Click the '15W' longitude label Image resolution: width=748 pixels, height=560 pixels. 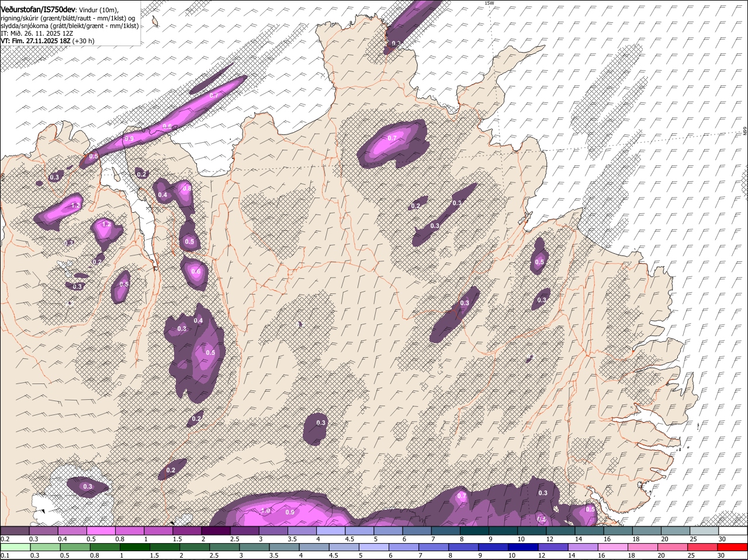489,3
